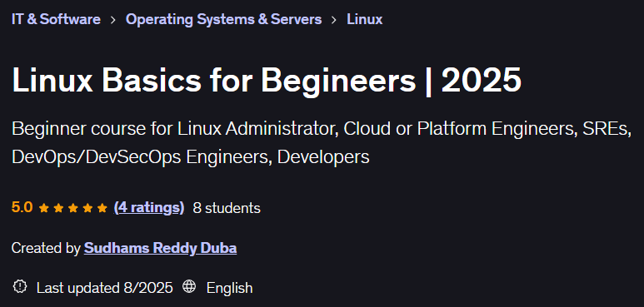Click the Last updated badge icon
The height and width of the screenshot is (307, 644).
[19, 286]
